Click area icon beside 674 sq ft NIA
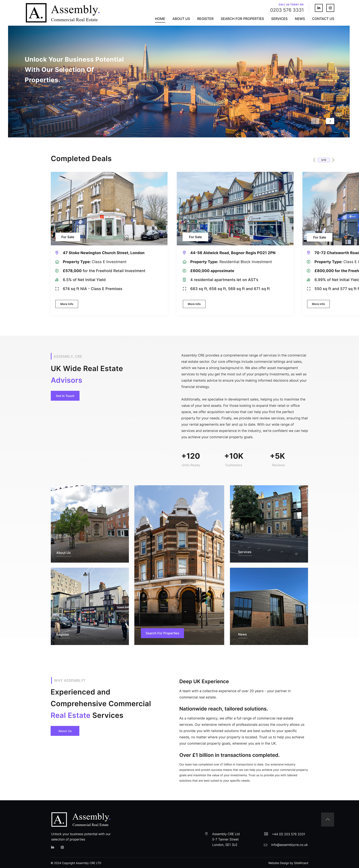 tap(57, 289)
